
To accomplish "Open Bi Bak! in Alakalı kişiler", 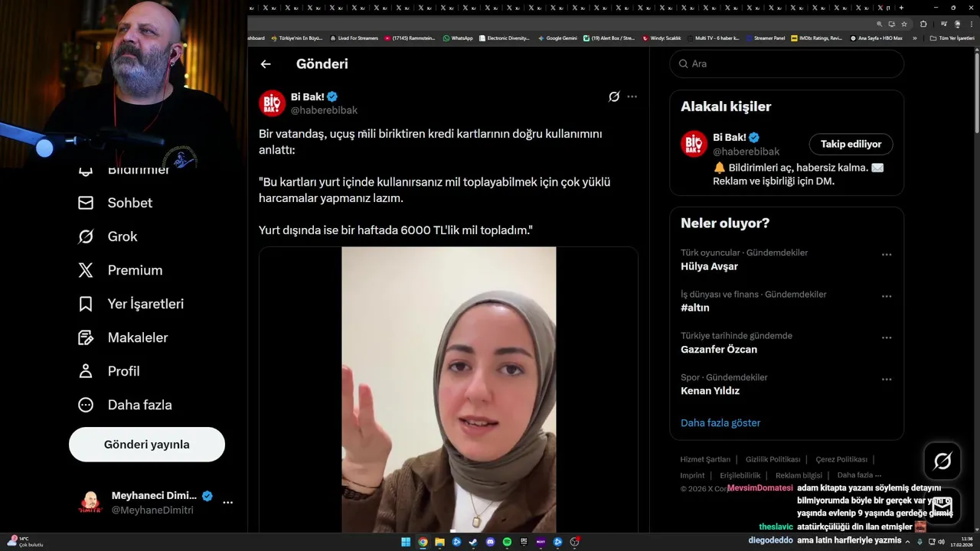I will 730,137.
